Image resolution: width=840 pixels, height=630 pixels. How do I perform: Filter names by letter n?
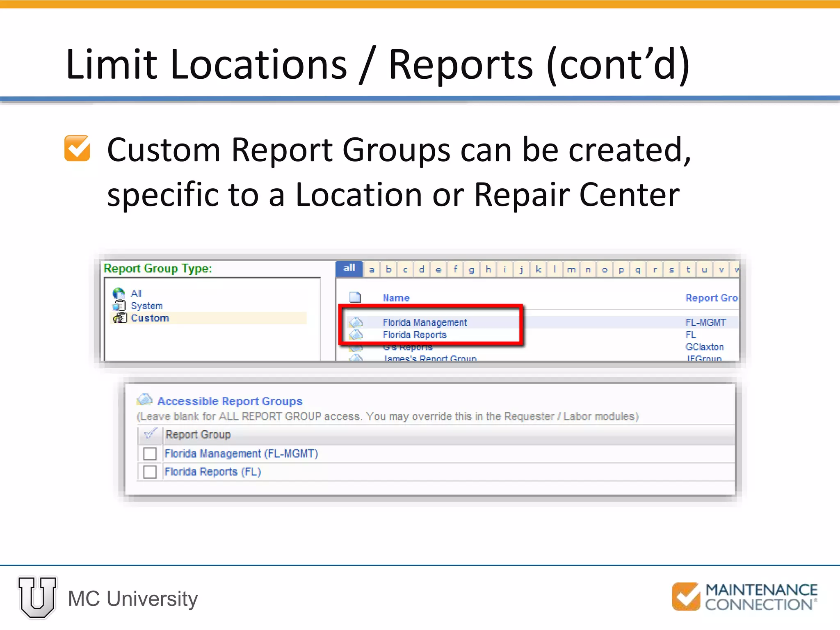coord(588,269)
